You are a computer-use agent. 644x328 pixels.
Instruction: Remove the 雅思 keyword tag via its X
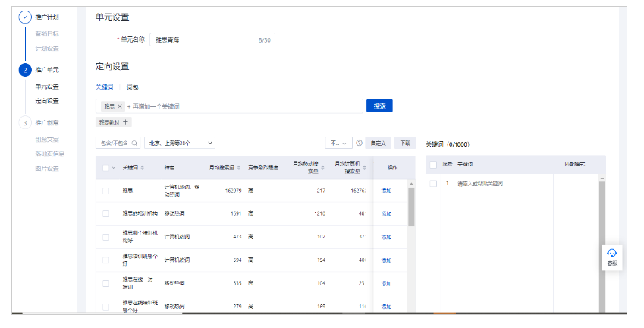(120, 106)
